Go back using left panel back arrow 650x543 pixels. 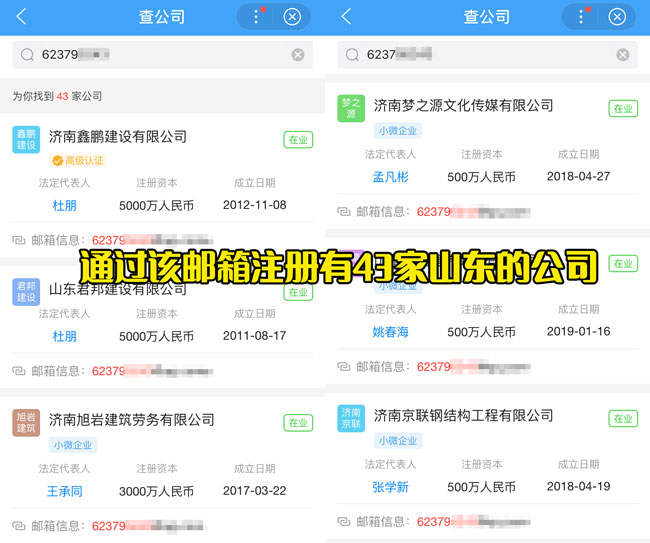pyautogui.click(x=22, y=17)
